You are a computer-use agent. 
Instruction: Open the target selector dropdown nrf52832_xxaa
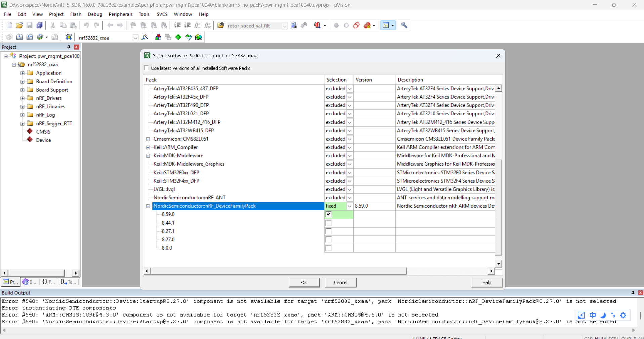135,38
